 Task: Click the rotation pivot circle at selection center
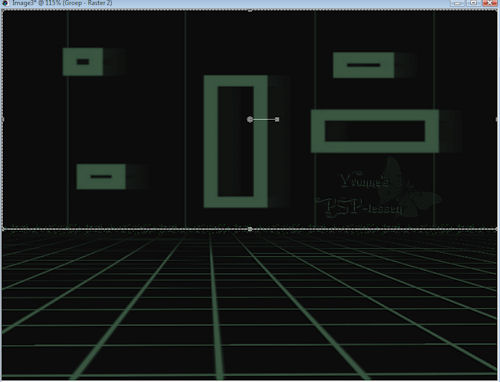click(x=250, y=119)
